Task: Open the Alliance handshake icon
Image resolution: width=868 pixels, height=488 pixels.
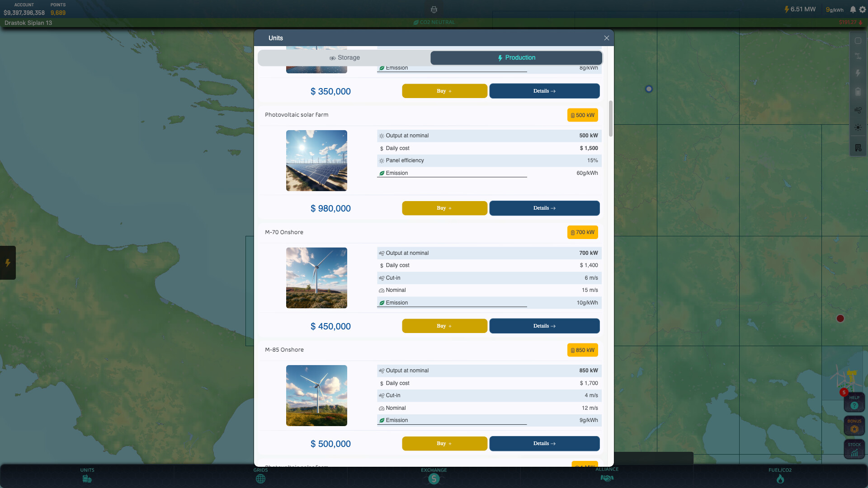Action: (607, 476)
